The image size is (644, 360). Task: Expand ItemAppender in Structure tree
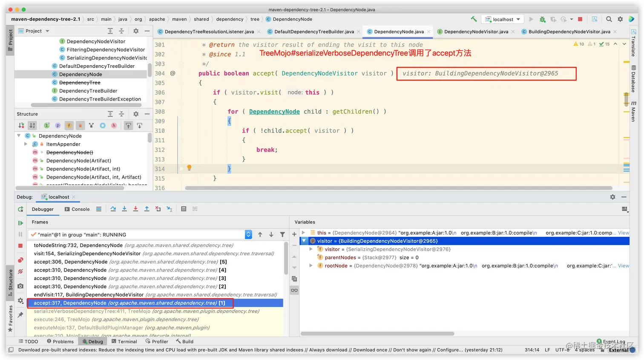pyautogui.click(x=26, y=144)
